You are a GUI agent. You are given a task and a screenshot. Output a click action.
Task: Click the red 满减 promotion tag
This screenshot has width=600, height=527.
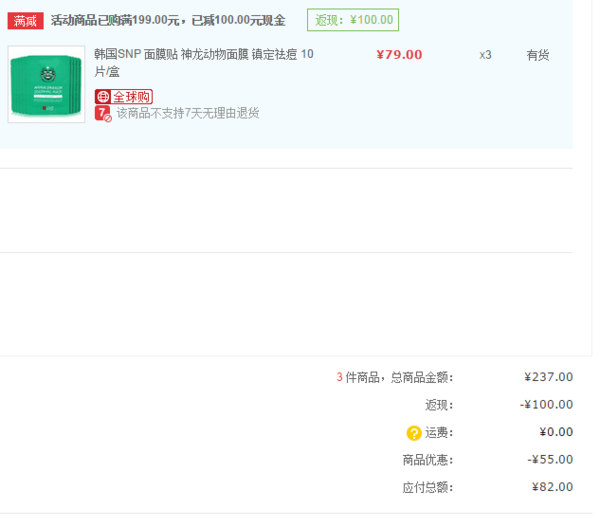click(26, 20)
